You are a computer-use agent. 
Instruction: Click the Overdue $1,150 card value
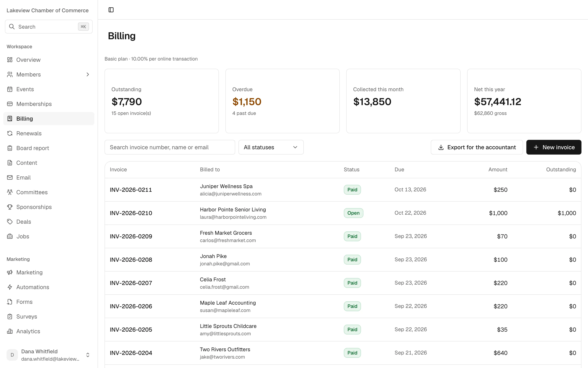(x=247, y=102)
